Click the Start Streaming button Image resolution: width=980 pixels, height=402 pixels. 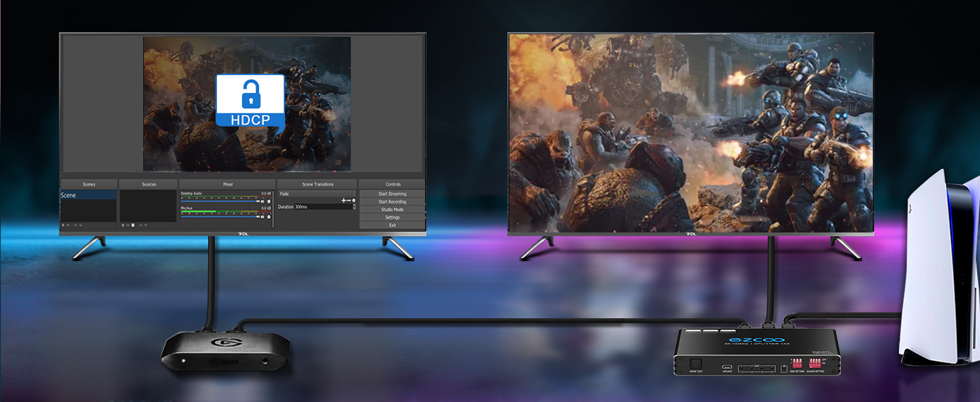(x=392, y=194)
